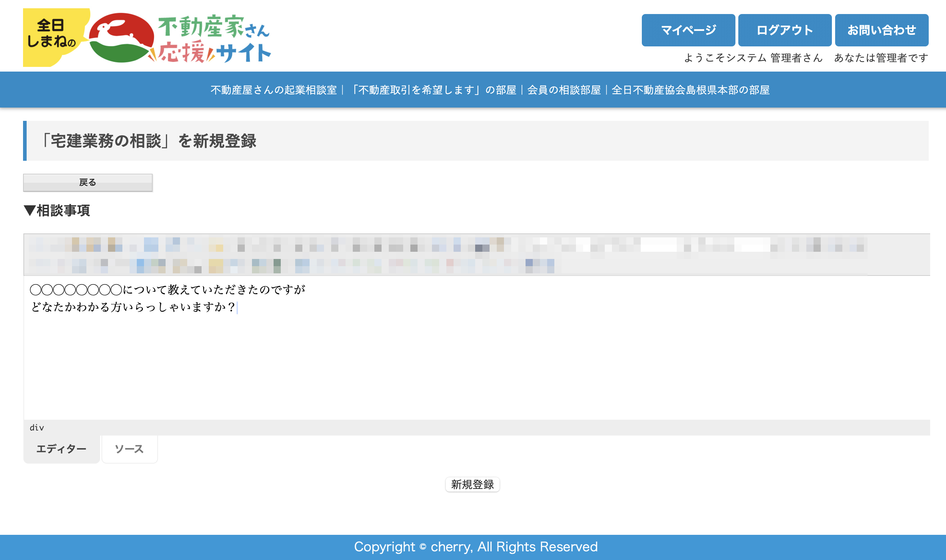Viewport: 946px width, 560px height.
Task: Click the text あなたは管理者です
Action: [x=881, y=58]
